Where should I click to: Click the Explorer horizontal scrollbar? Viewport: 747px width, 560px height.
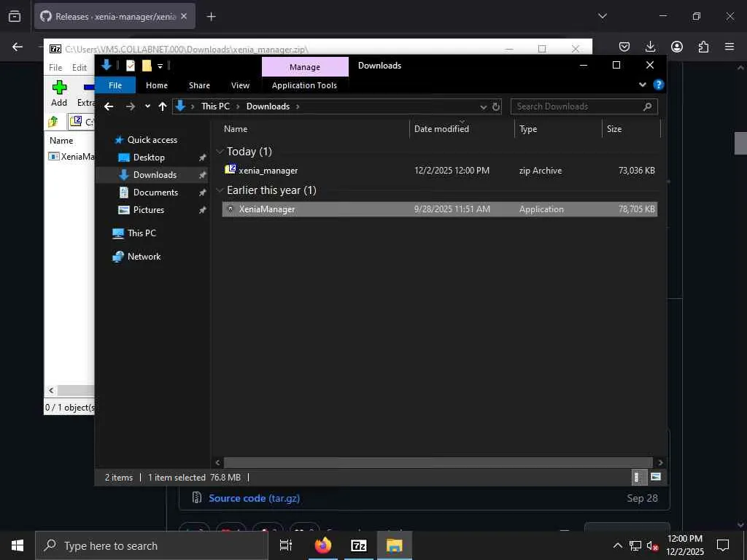(x=438, y=462)
